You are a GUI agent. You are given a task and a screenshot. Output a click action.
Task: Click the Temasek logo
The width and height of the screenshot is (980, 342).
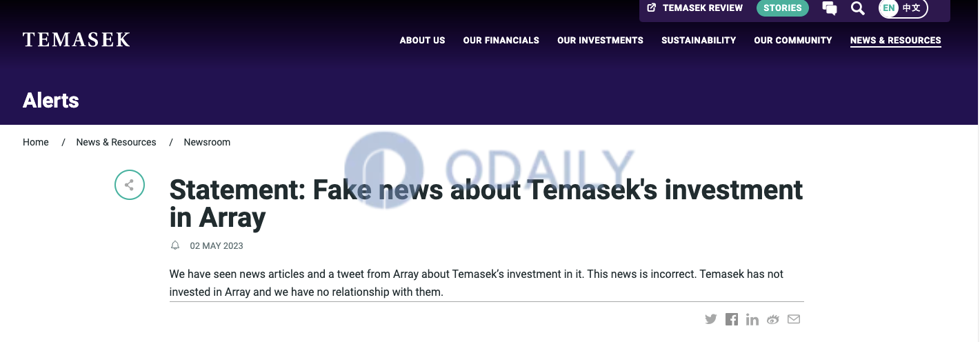click(77, 40)
